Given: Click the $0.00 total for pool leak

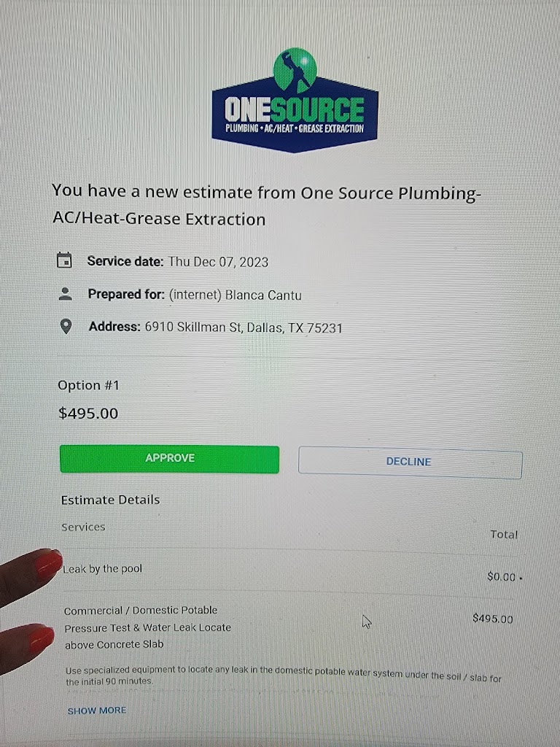Looking at the screenshot, I should pyautogui.click(x=502, y=577).
